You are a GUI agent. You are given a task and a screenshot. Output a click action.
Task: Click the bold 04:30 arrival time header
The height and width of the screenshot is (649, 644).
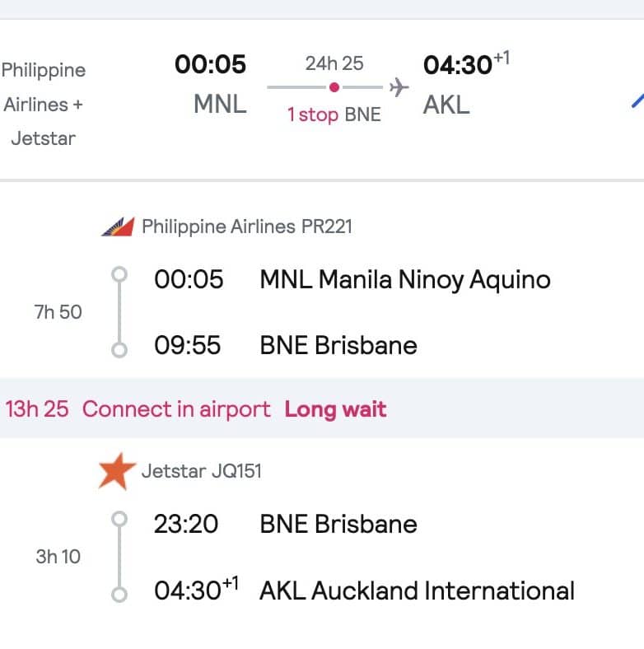pyautogui.click(x=458, y=65)
